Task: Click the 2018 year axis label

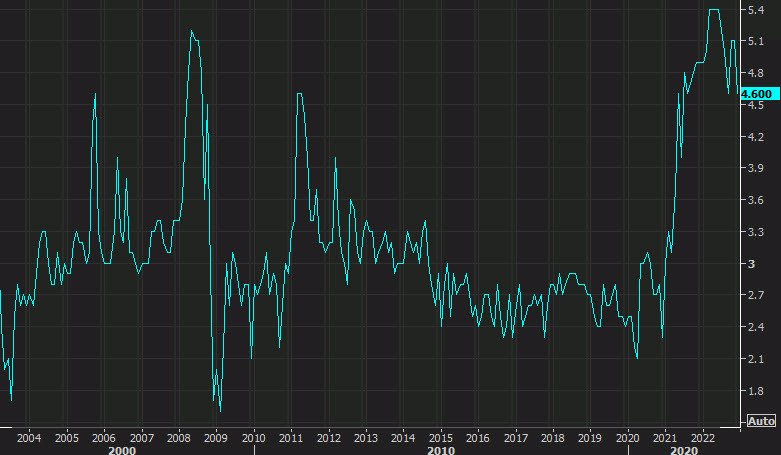Action: tap(553, 438)
